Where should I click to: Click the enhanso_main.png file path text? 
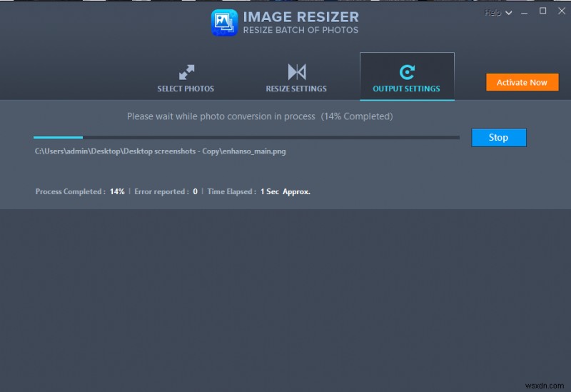pos(160,151)
